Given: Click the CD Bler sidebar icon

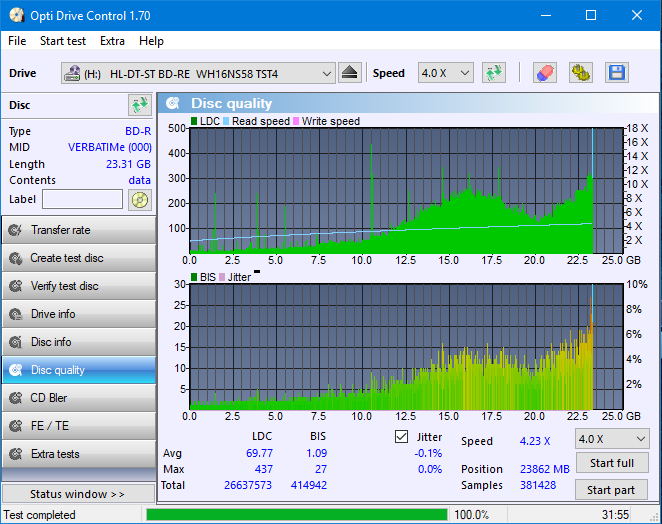Looking at the screenshot, I should click(x=16, y=398).
